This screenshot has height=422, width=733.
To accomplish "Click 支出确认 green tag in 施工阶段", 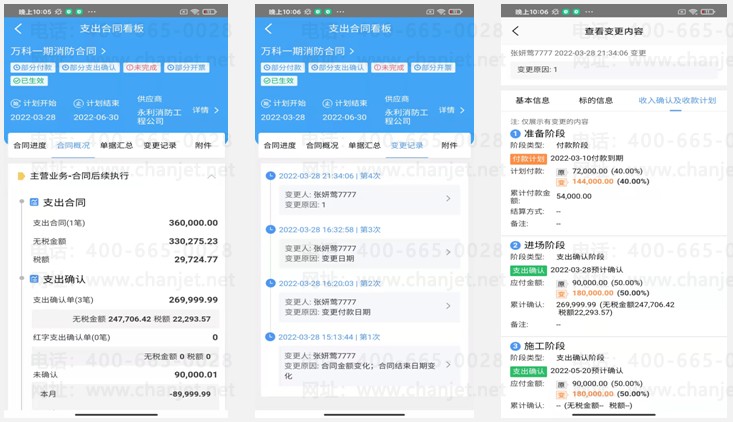I will 528,372.
